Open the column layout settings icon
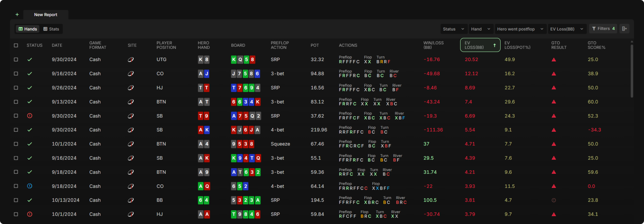The height and width of the screenshot is (224, 644). 624,29
